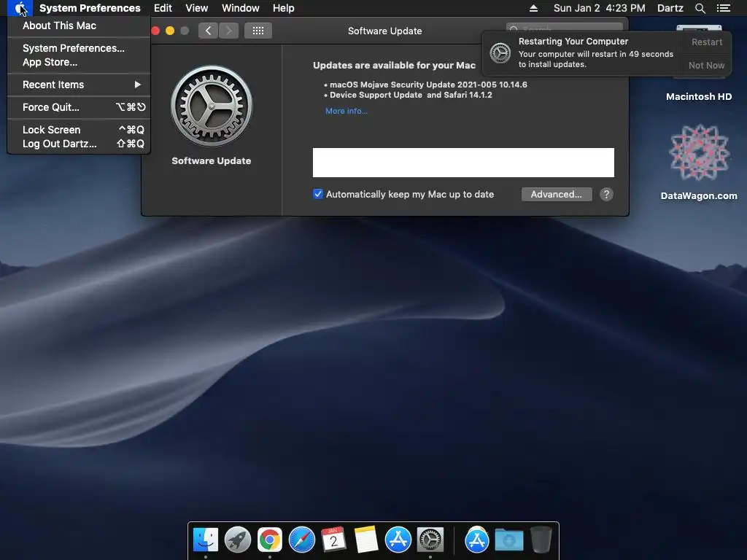Go back with the left chevron button

(x=208, y=31)
